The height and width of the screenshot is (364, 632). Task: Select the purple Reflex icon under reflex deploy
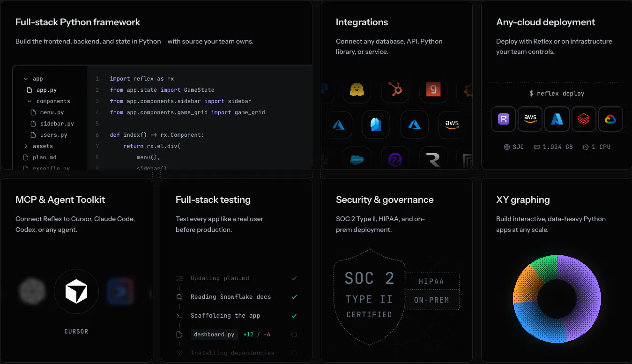(x=504, y=119)
